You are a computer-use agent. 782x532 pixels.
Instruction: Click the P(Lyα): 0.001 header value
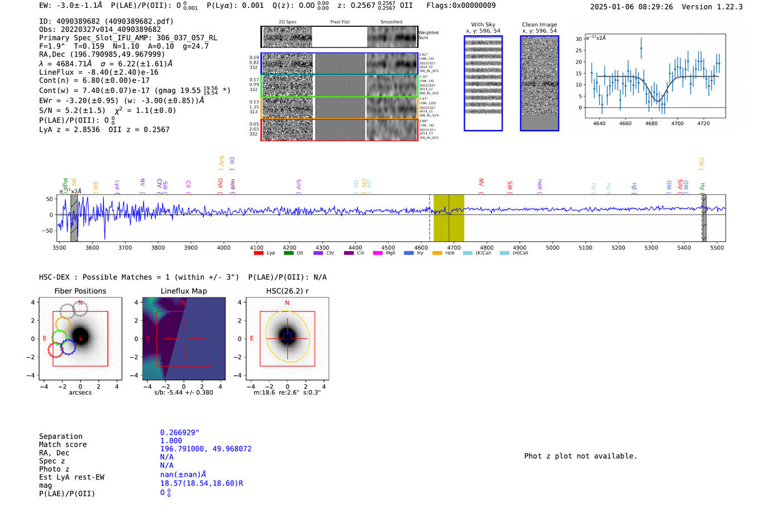pyautogui.click(x=235, y=6)
